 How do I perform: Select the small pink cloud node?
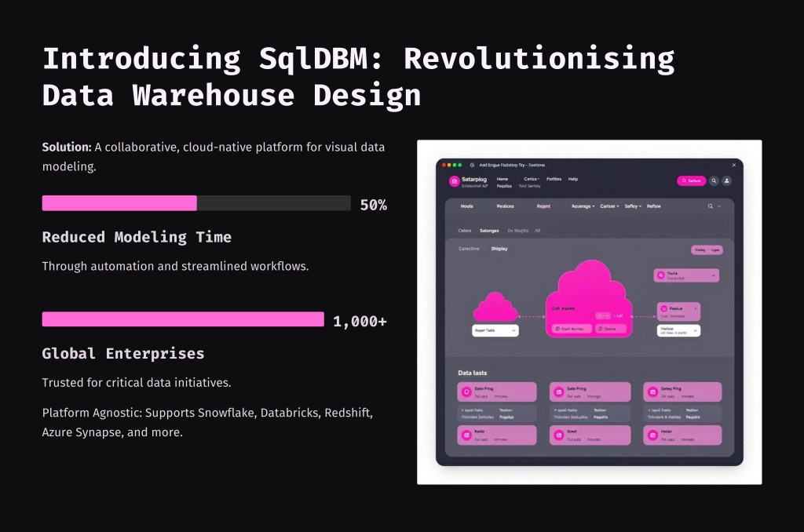point(495,307)
